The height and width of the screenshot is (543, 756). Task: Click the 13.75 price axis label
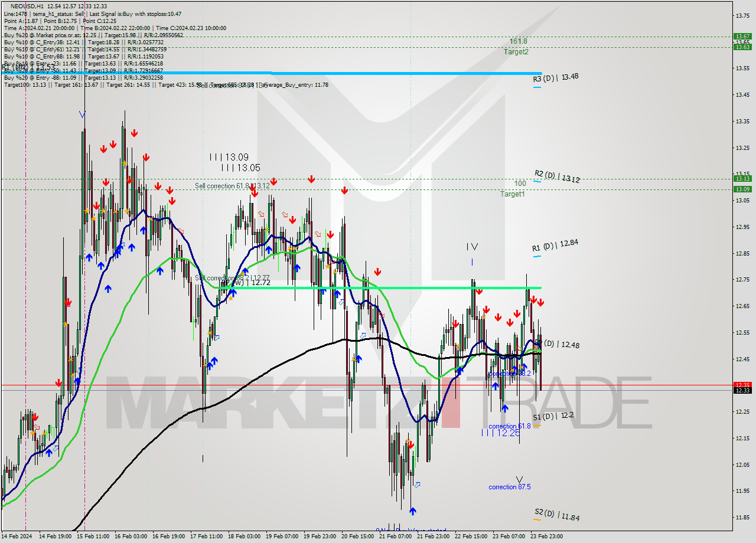pos(742,15)
